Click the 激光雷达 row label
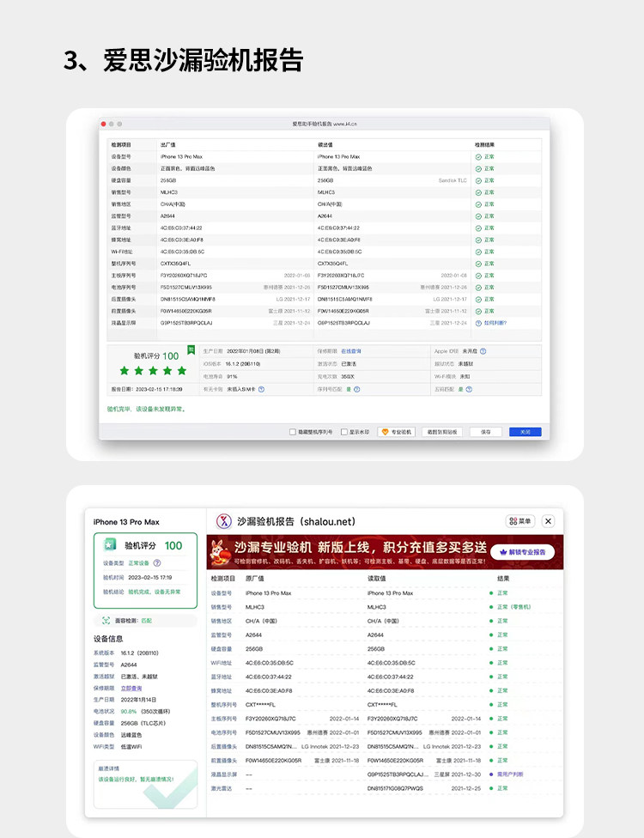The image size is (644, 838). (222, 788)
